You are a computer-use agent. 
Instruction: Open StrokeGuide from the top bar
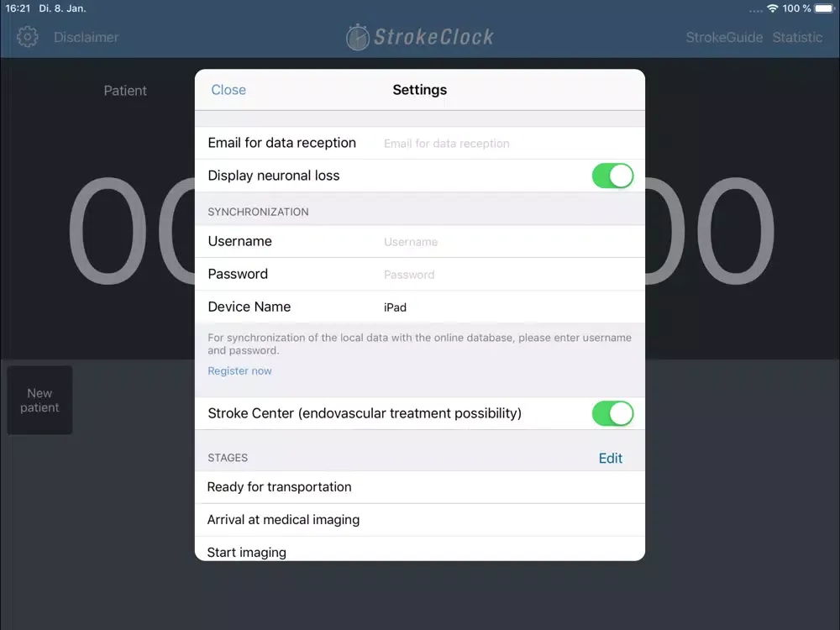(724, 37)
